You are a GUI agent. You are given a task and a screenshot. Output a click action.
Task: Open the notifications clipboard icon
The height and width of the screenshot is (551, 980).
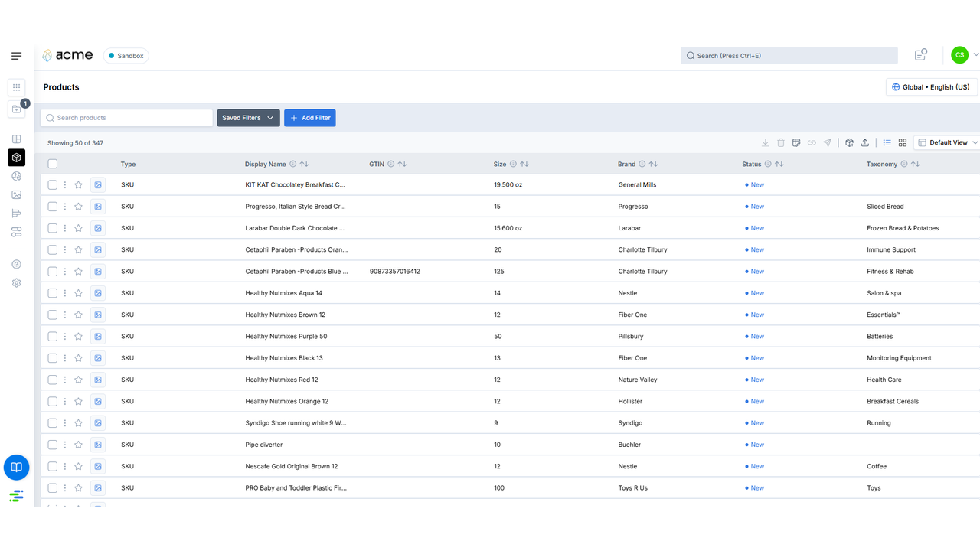tap(921, 55)
